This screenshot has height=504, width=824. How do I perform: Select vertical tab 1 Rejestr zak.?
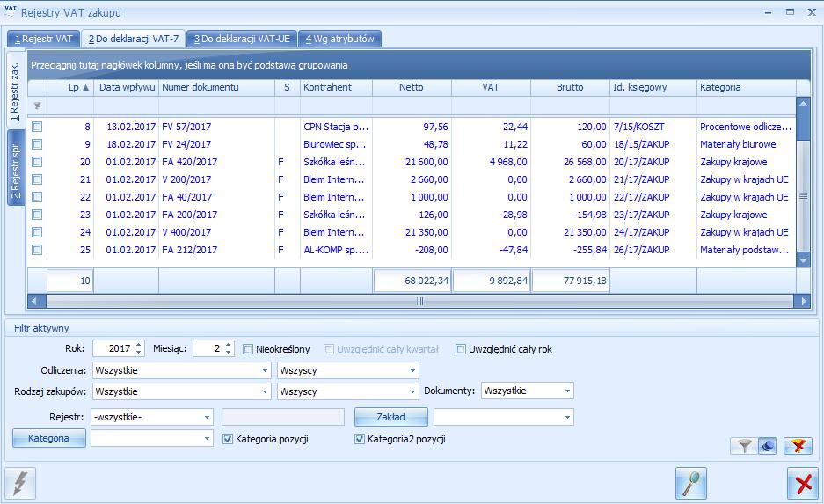click(15, 91)
